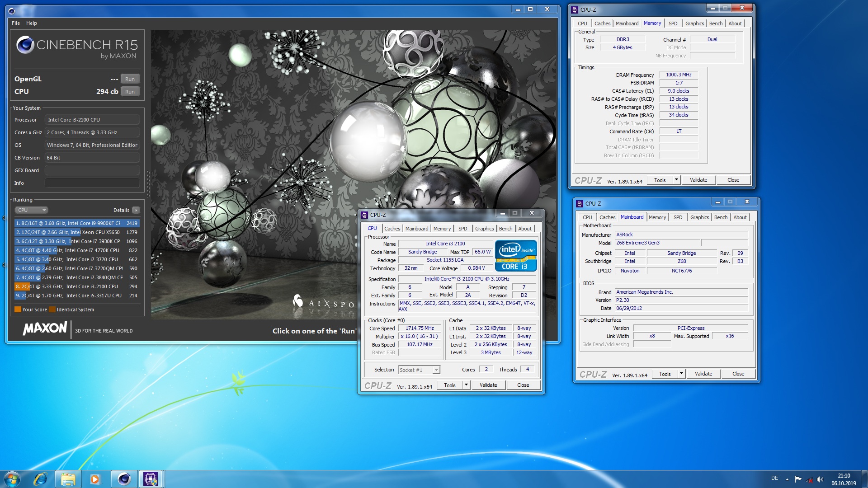Show hidden tray icons arrow
Viewport: 868px width, 488px height.
(787, 479)
